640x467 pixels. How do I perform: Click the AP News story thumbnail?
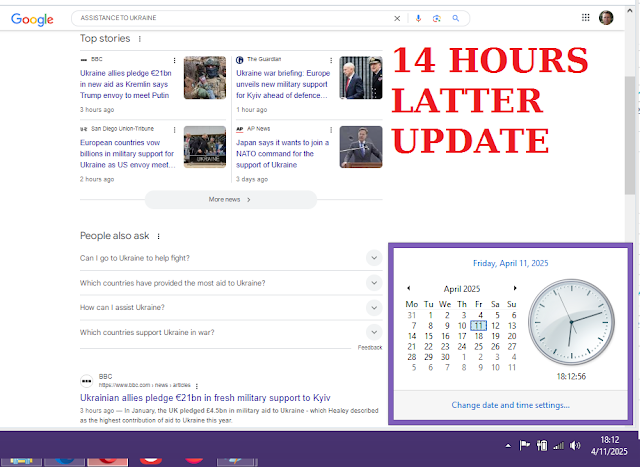[x=361, y=147]
